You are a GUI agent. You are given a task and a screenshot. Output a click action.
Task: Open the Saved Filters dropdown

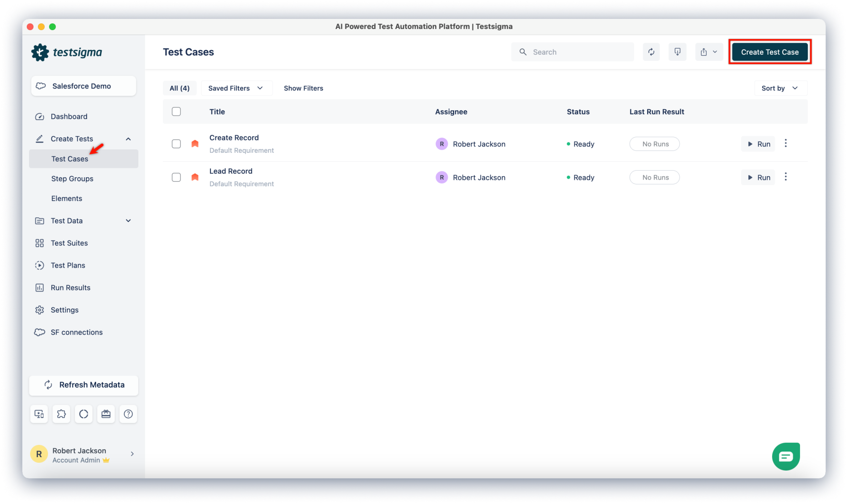[x=237, y=88]
